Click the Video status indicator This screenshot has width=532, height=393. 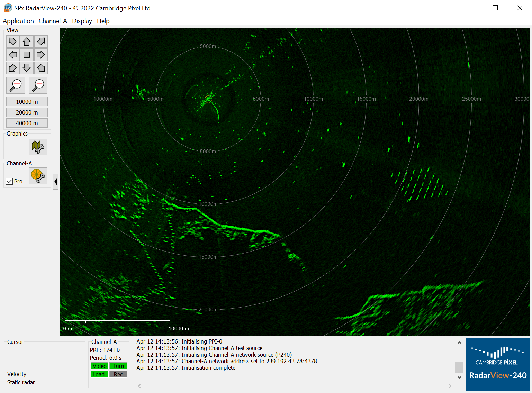(100, 366)
